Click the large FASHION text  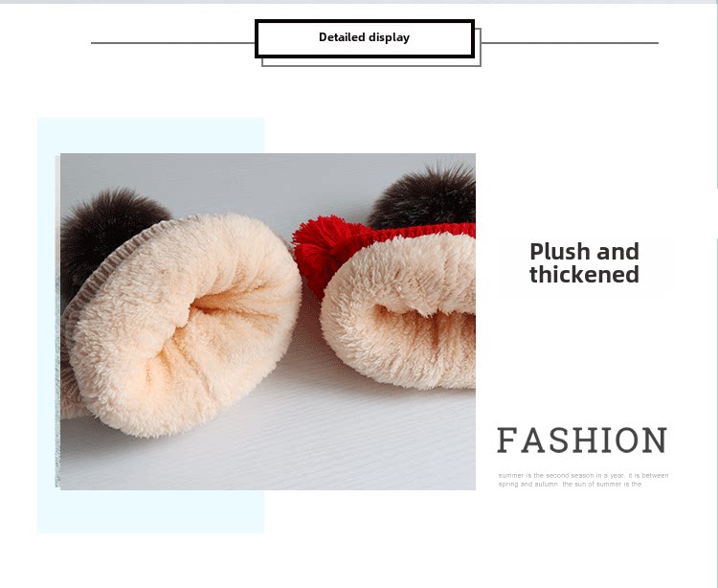tap(582, 441)
